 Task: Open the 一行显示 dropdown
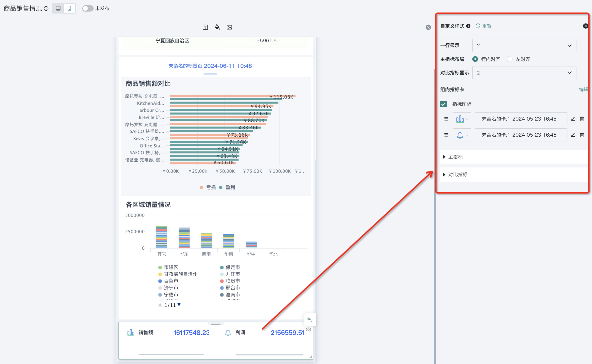(x=524, y=45)
